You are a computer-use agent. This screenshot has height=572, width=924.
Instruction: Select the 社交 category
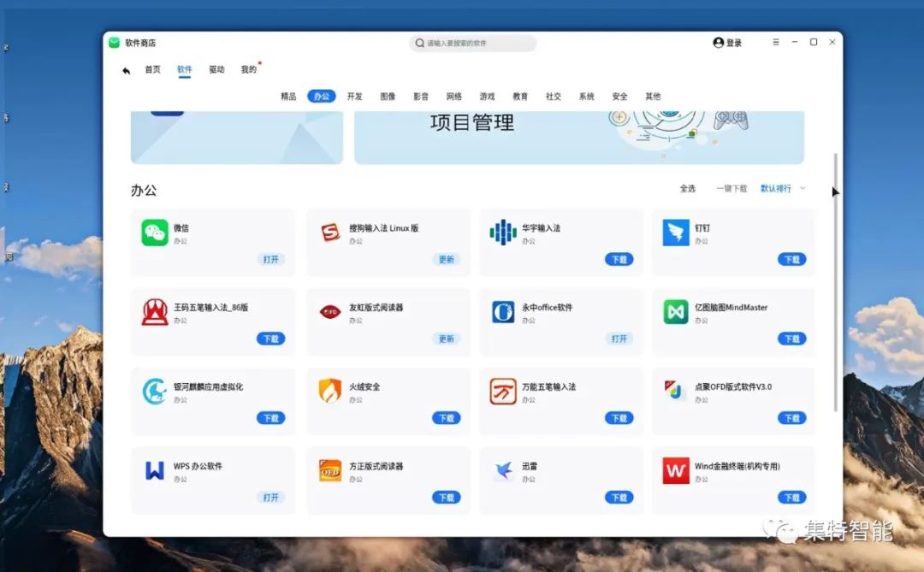[554, 96]
